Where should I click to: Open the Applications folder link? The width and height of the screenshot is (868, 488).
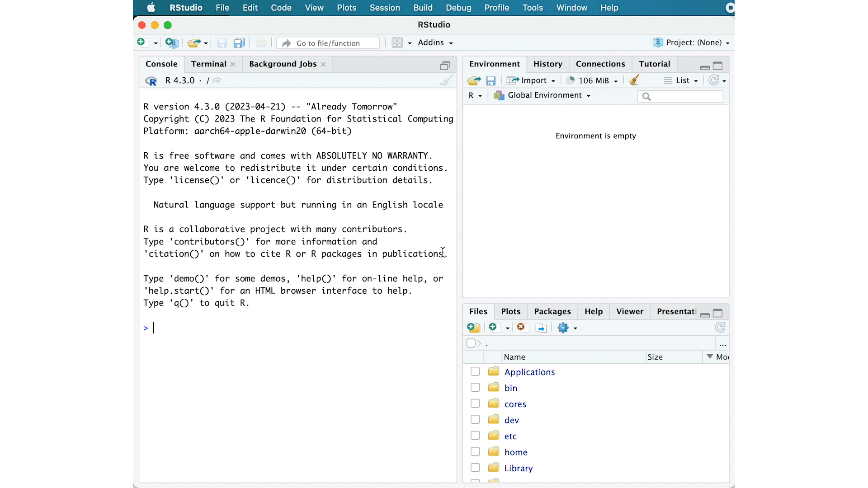pos(529,372)
